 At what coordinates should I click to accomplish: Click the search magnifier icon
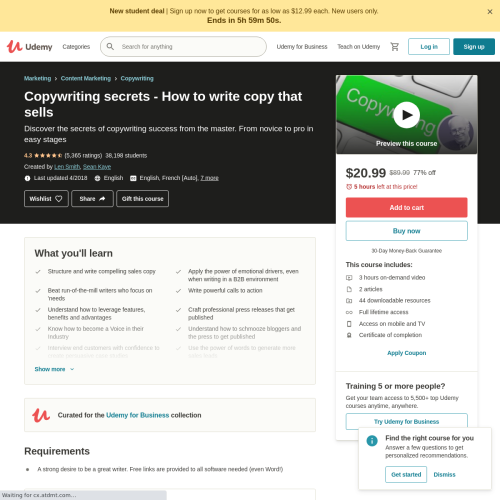110,47
